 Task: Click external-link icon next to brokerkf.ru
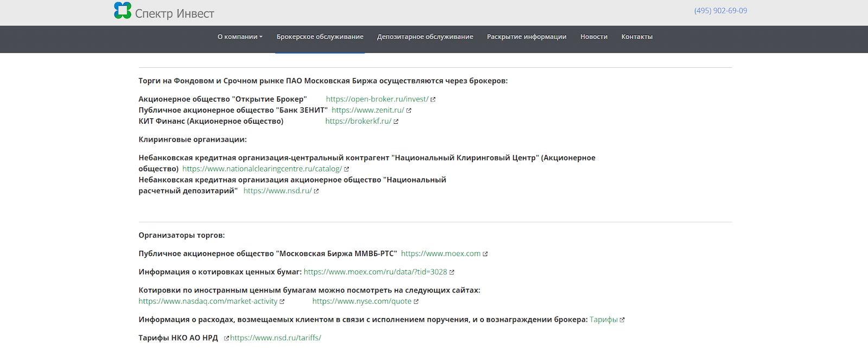coord(396,122)
